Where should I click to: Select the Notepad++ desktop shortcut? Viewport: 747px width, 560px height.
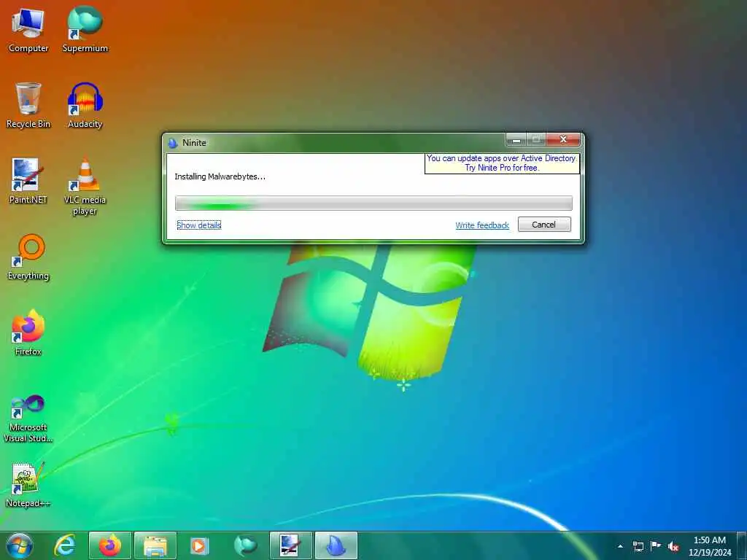[x=28, y=485]
